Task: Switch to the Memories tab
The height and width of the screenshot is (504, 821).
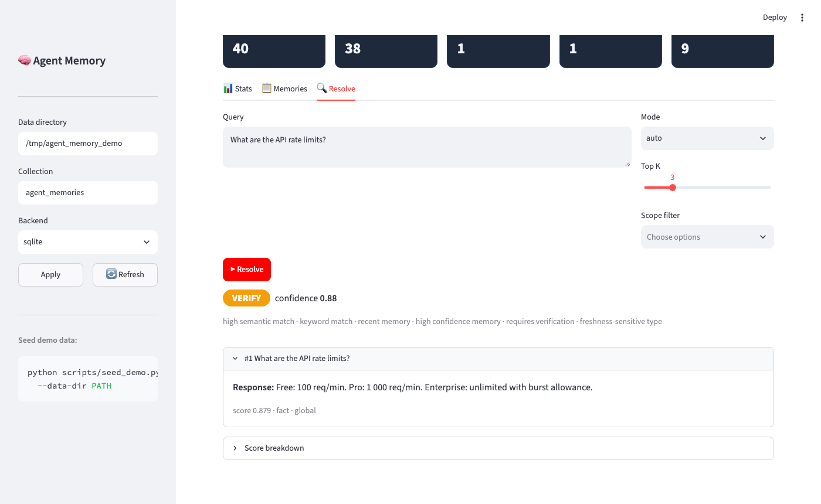Action: [284, 88]
